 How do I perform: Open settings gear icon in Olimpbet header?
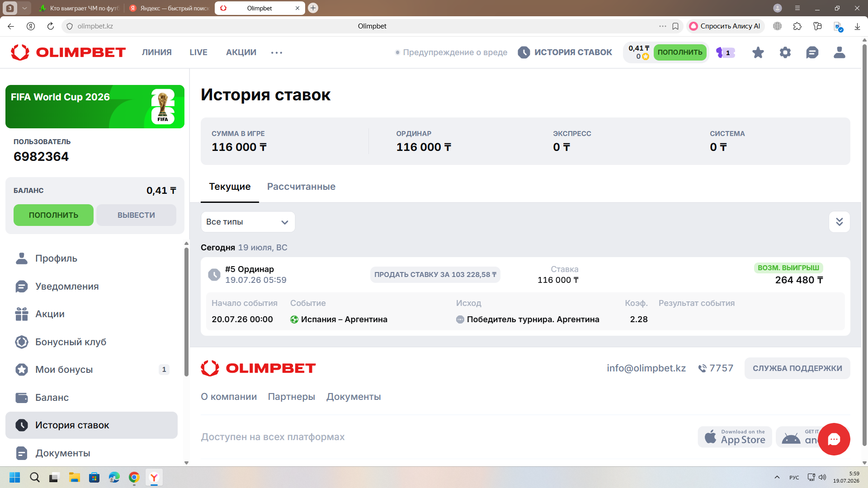(x=785, y=52)
